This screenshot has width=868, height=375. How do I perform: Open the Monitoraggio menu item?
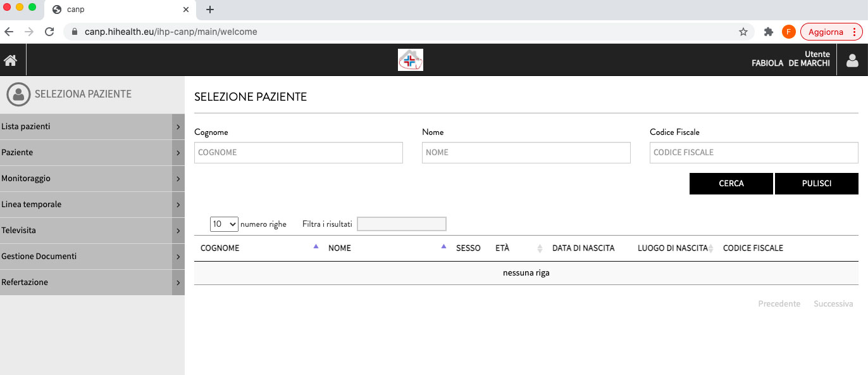[92, 179]
